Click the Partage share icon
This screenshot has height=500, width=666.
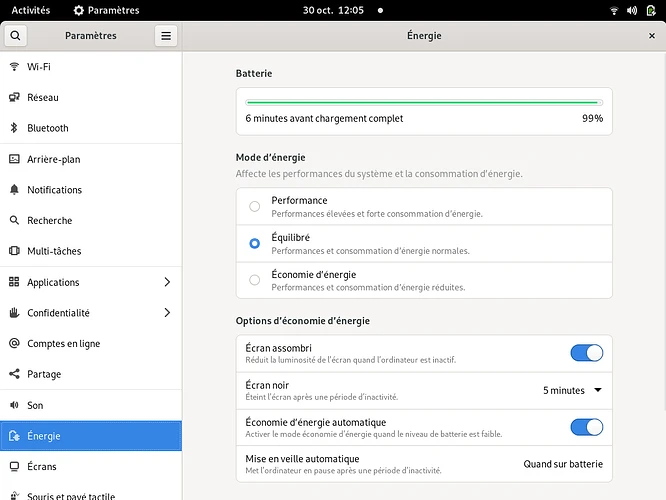point(15,374)
